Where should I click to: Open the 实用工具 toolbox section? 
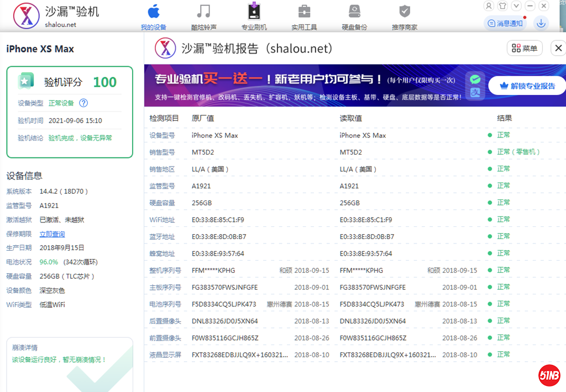click(x=304, y=17)
